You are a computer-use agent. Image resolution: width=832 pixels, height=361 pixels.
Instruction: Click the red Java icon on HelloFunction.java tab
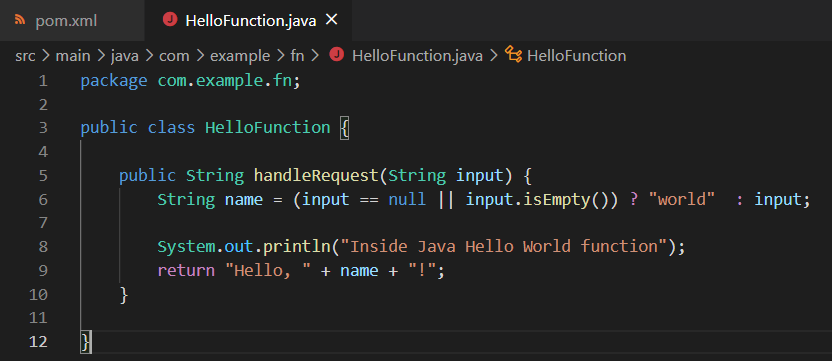[x=170, y=21]
